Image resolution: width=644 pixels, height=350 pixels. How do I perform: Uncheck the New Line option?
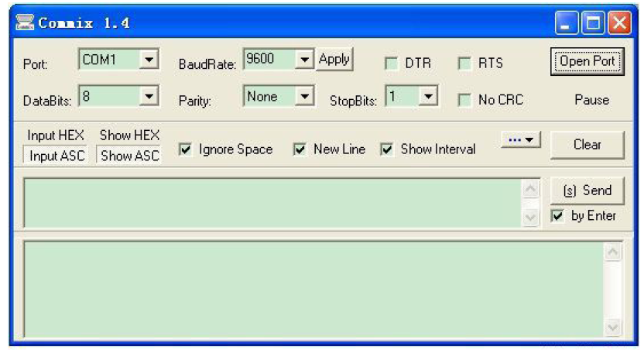point(300,149)
